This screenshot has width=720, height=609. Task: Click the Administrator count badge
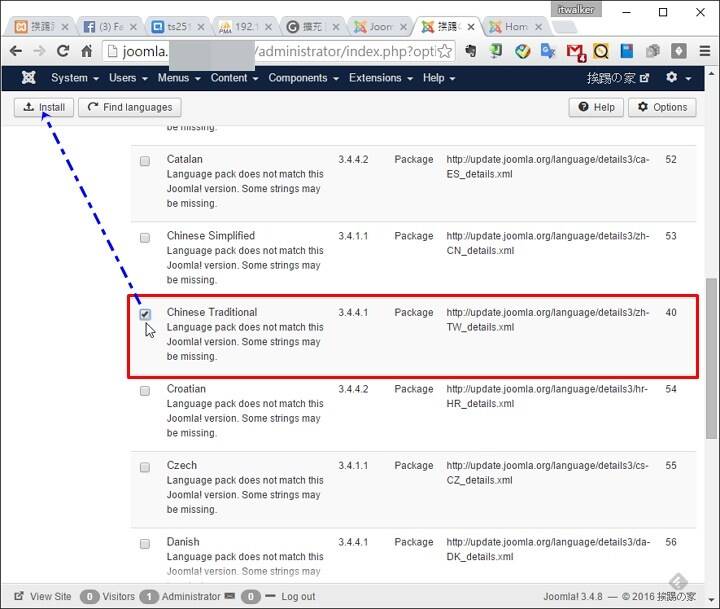tap(149, 596)
